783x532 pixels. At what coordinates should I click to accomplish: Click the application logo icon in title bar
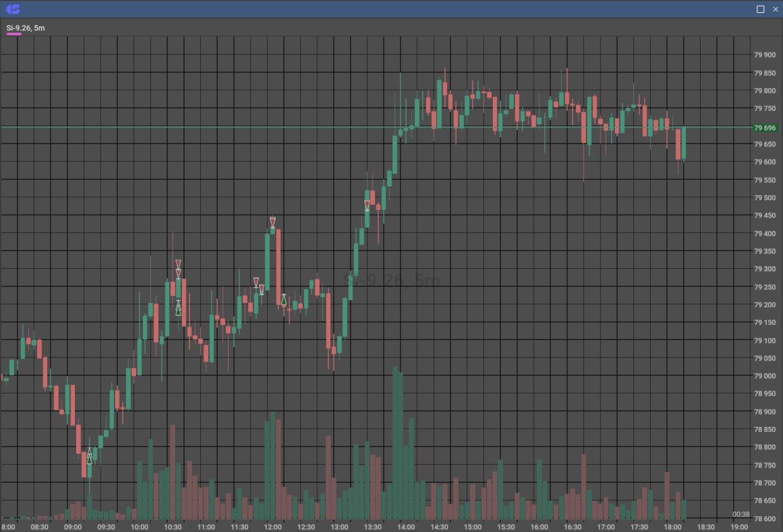tap(13, 9)
